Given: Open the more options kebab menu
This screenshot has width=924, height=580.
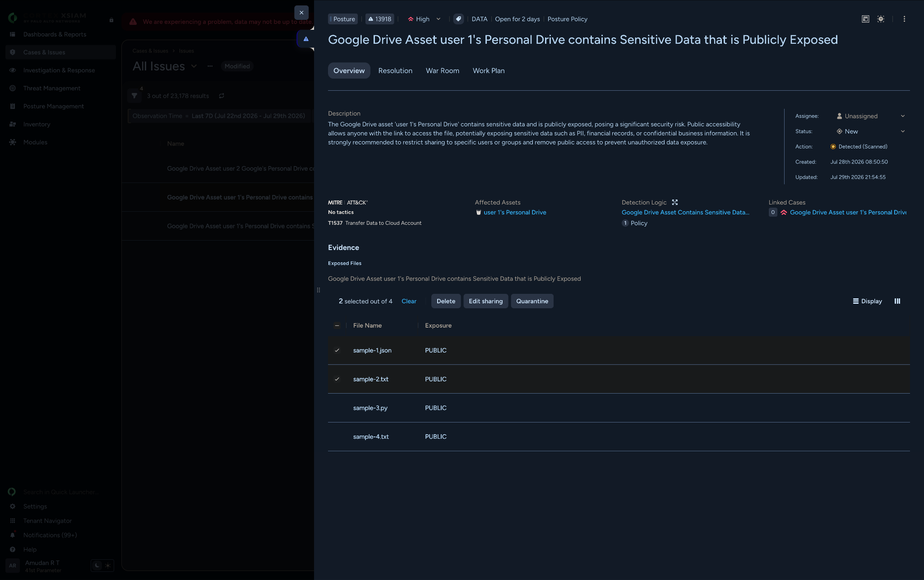Looking at the screenshot, I should click(904, 19).
